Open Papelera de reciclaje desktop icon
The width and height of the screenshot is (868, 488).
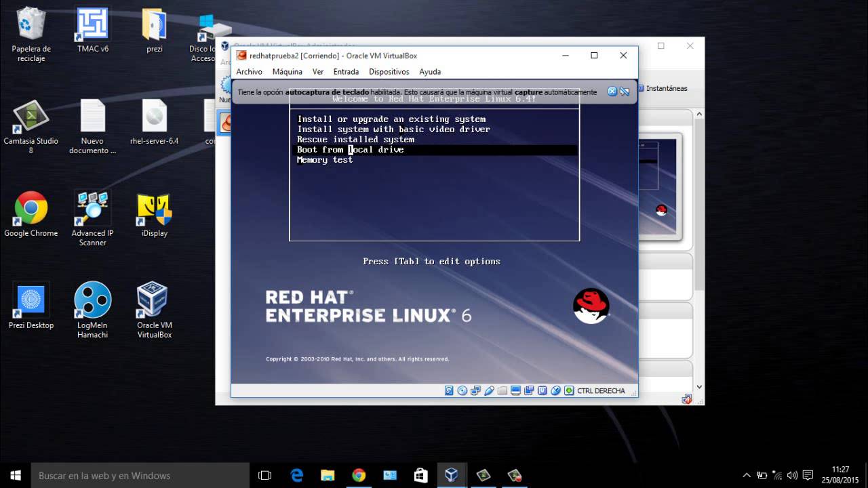pyautogui.click(x=31, y=35)
